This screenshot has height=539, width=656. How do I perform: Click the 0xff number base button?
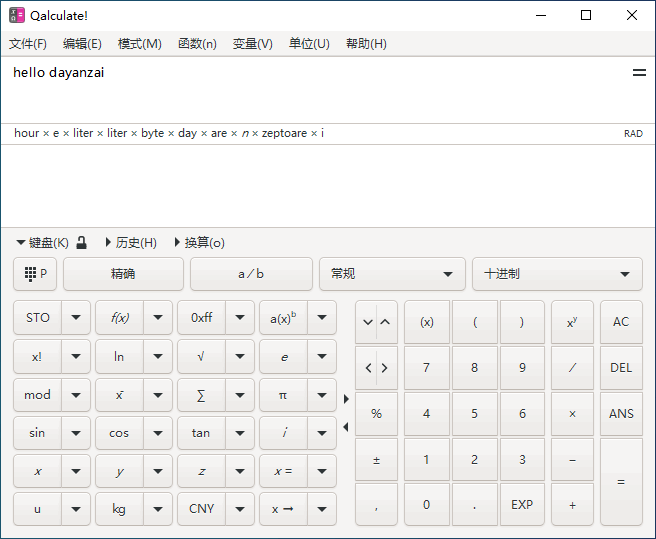pos(202,318)
